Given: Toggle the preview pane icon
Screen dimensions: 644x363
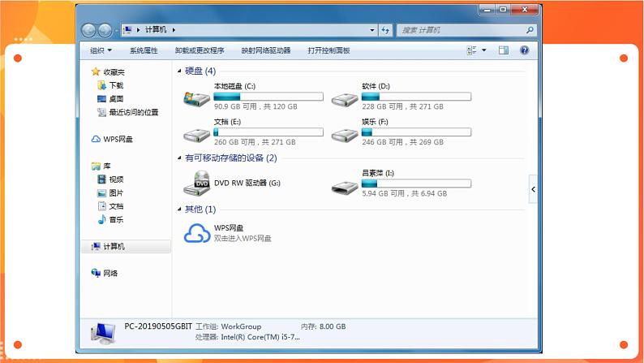Looking at the screenshot, I should [504, 50].
